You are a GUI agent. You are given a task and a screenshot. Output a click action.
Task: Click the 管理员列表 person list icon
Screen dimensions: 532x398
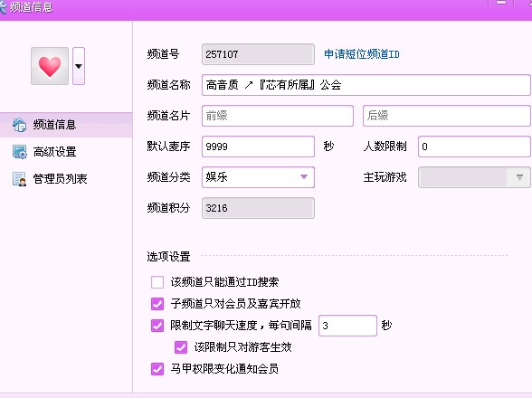pos(19,179)
